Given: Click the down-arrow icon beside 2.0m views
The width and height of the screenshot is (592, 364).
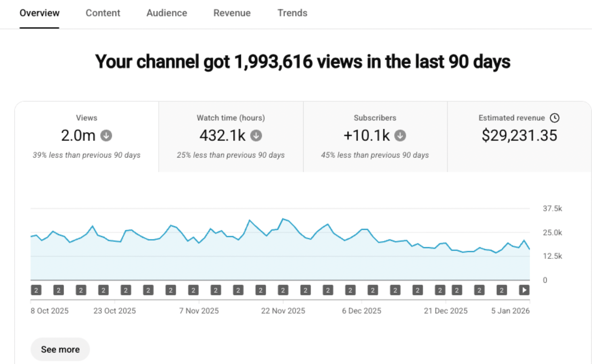Looking at the screenshot, I should 106,136.
